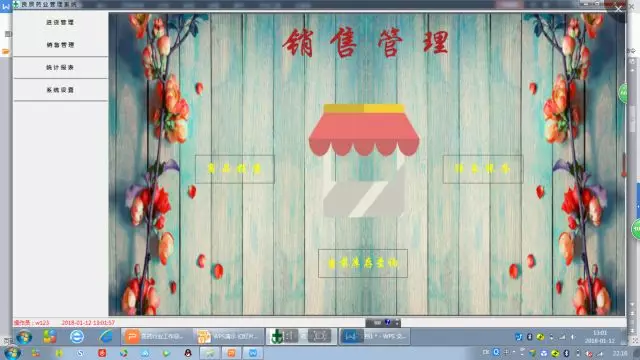Click the yellow-text button left of the shop icon
640x360 pixels.
[x=235, y=169]
